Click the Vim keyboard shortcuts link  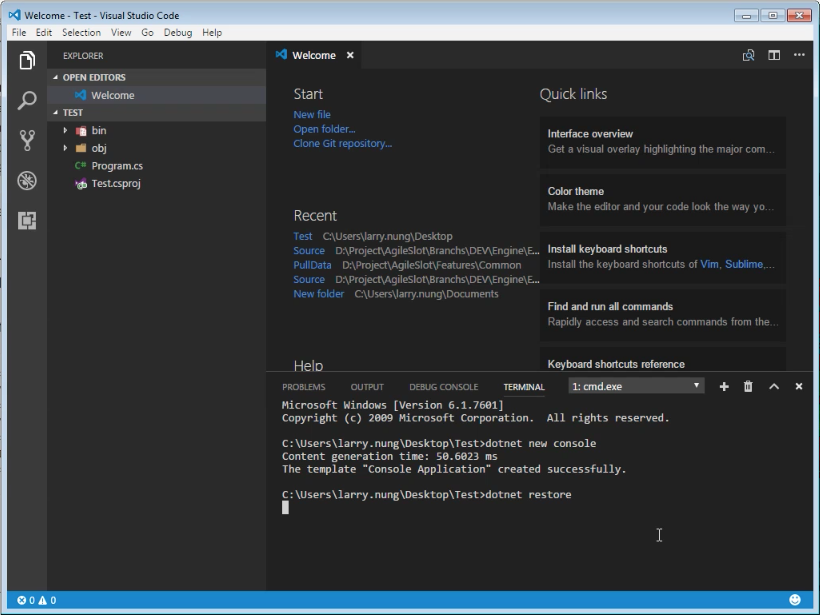709,264
